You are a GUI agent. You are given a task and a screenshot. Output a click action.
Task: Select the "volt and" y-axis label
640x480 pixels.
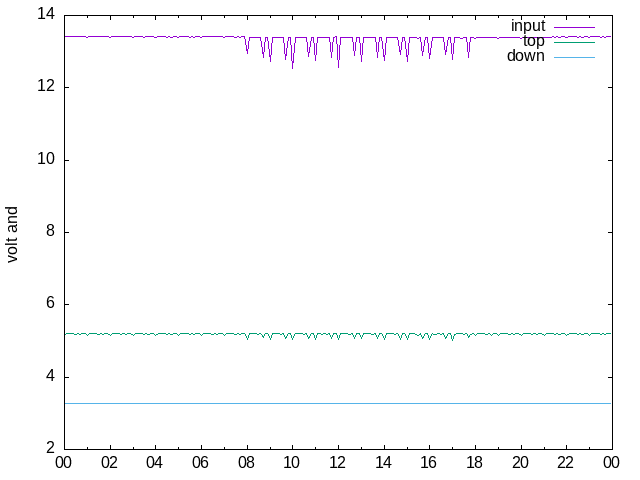(x=13, y=234)
